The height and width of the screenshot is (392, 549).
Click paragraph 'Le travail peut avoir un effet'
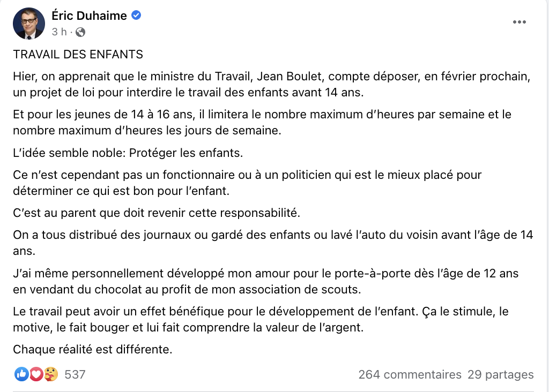pyautogui.click(x=261, y=319)
